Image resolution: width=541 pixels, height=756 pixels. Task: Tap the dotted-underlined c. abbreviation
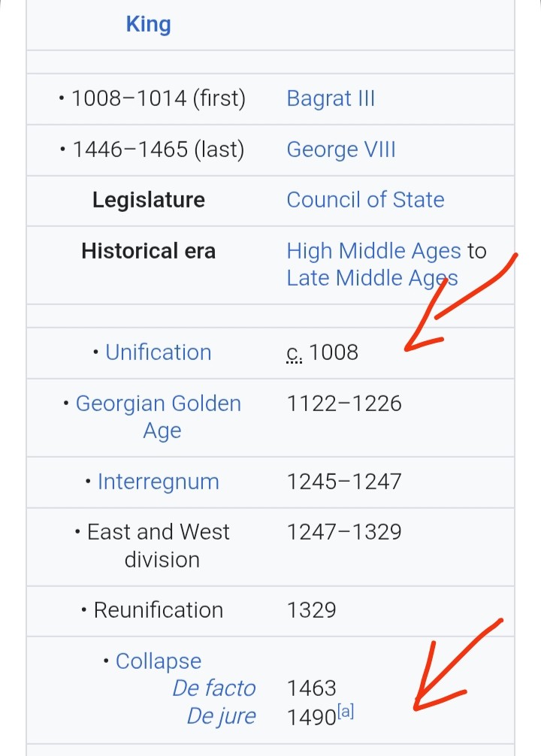pyautogui.click(x=295, y=352)
